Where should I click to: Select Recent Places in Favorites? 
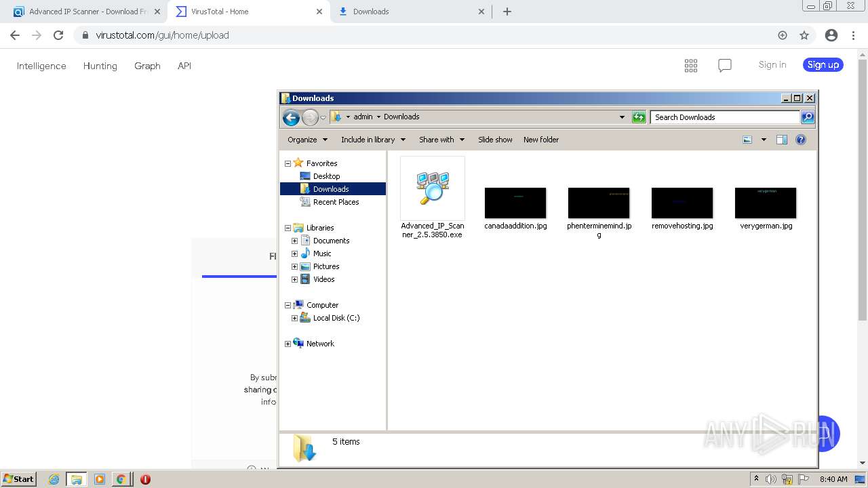336,202
